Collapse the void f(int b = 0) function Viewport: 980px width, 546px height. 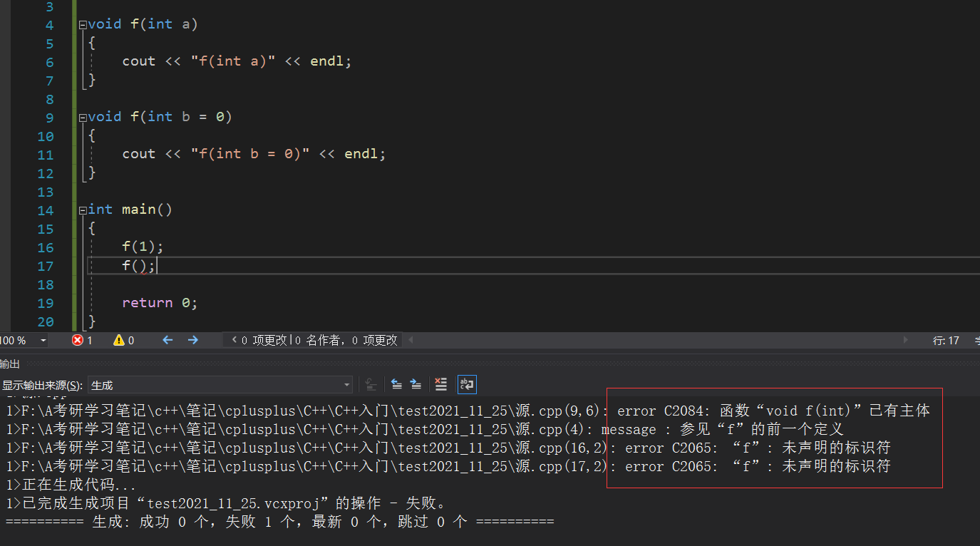tap(83, 117)
